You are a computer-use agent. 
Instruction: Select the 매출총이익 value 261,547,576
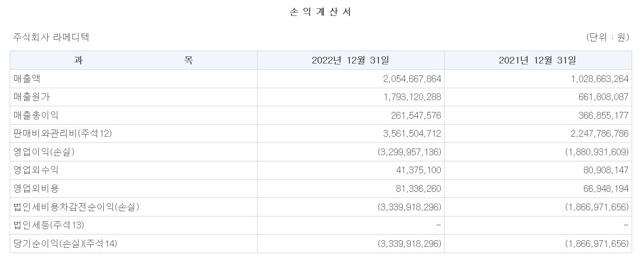click(416, 115)
